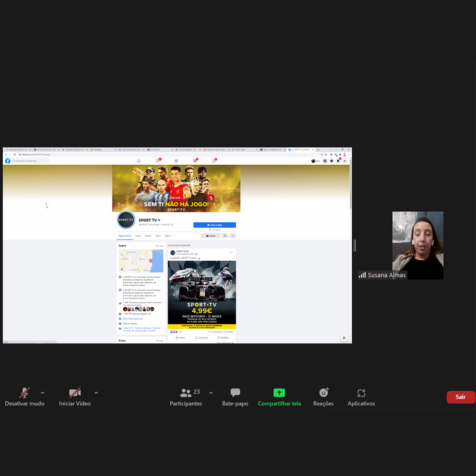The width and height of the screenshot is (476, 476).
Task: Click the green Compartilhar tela icon
Action: coord(279,393)
